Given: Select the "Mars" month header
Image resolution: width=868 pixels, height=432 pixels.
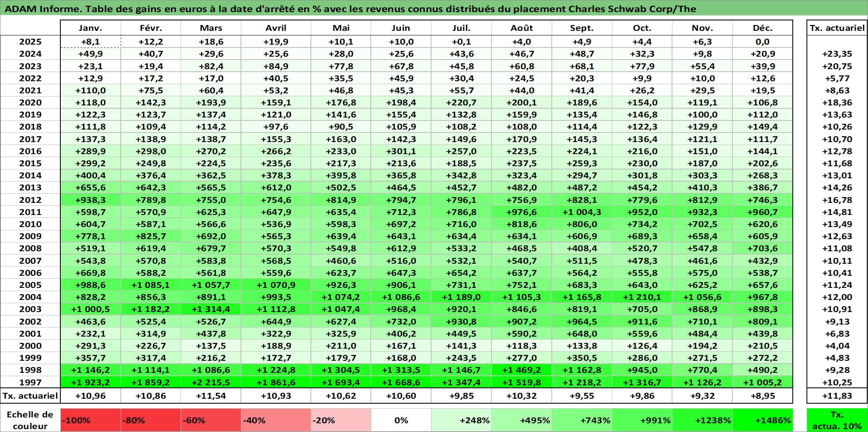Looking at the screenshot, I should coord(211,28).
